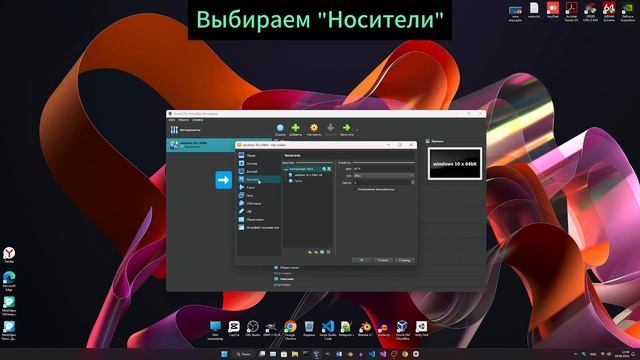Click the controller Name (Имя) input field

pyautogui.click(x=384, y=169)
